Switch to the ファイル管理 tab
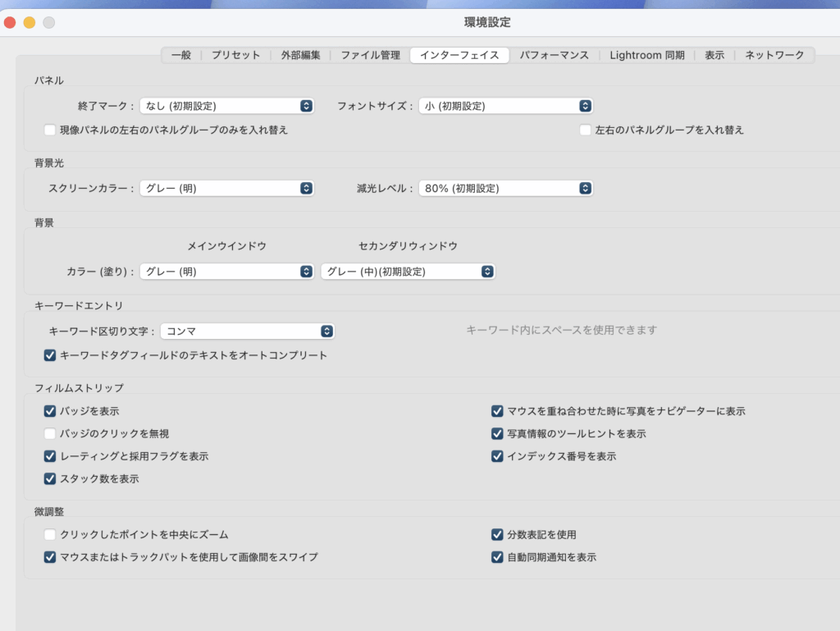Image resolution: width=840 pixels, height=631 pixels. (x=370, y=55)
